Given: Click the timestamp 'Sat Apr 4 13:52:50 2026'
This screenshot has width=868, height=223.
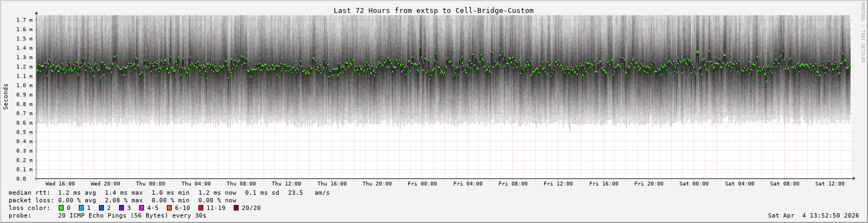Looking at the screenshot, I should [x=813, y=215].
